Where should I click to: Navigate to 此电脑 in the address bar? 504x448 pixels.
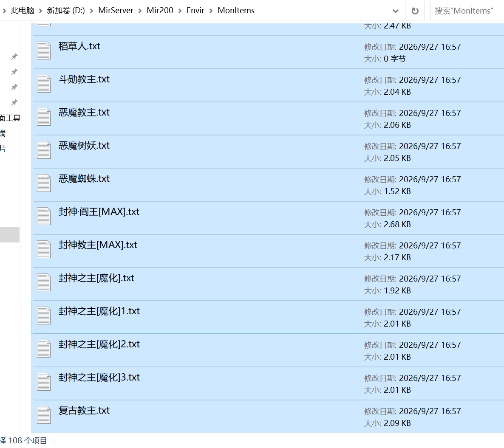pyautogui.click(x=23, y=11)
